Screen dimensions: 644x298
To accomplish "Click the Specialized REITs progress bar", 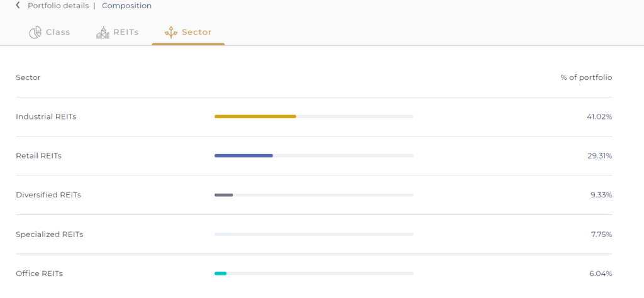I will pos(314,234).
